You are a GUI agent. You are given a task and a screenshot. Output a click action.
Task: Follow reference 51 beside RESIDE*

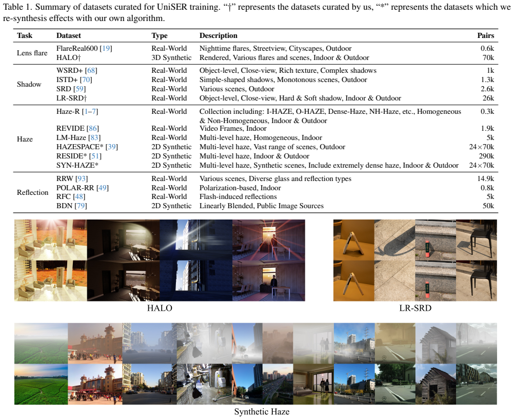click(95, 156)
